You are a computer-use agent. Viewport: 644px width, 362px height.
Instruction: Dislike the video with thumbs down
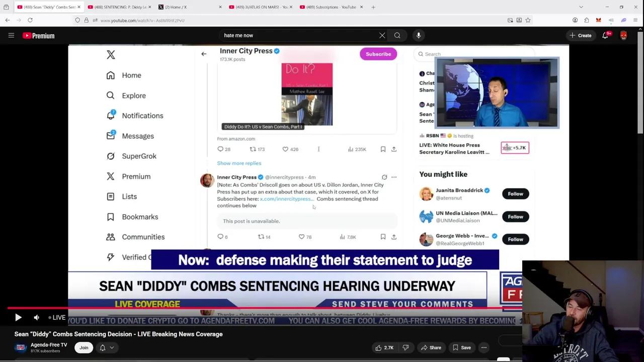click(406, 347)
